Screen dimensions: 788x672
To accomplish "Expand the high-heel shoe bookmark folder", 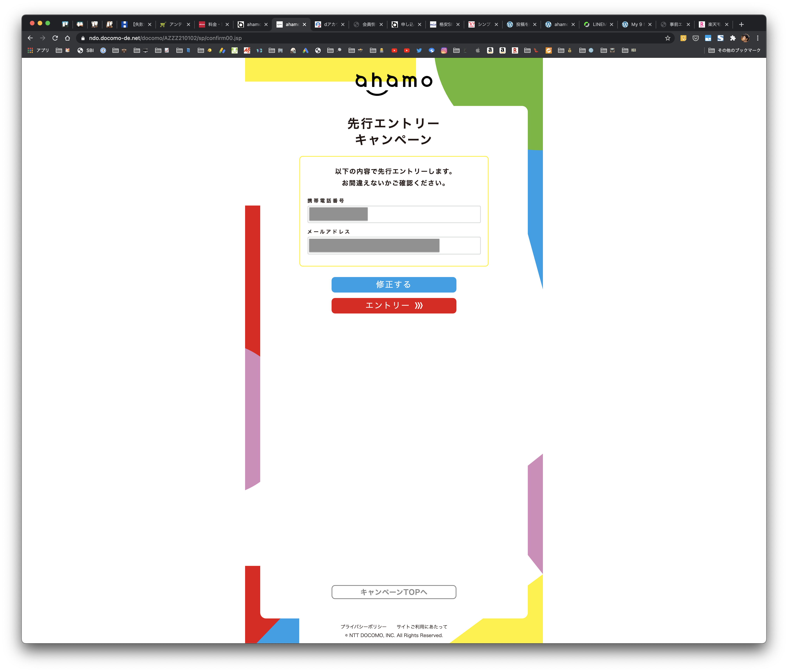I will (x=532, y=50).
